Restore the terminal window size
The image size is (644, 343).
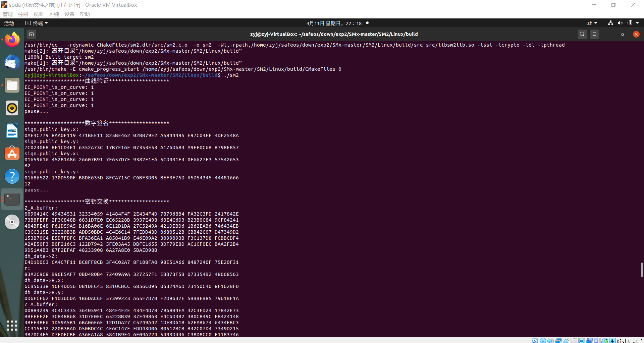point(623,34)
